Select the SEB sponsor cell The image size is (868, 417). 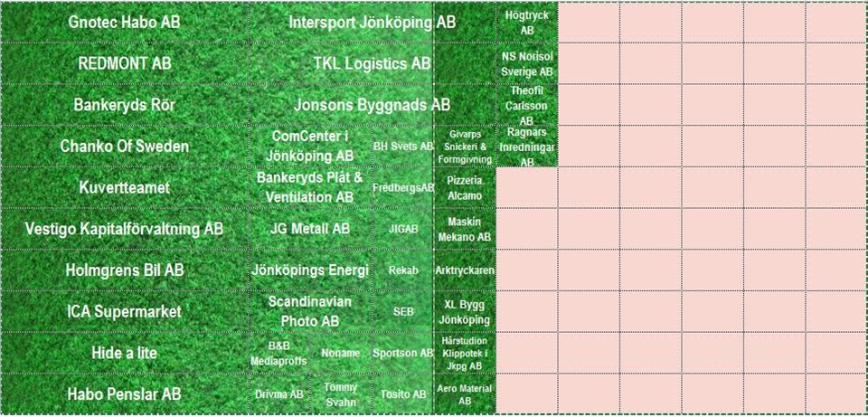[x=403, y=312]
